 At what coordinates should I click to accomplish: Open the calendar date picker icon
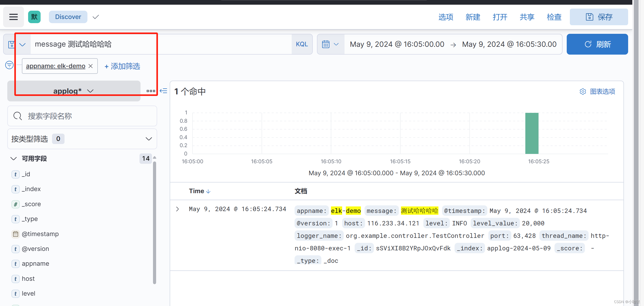(x=326, y=44)
